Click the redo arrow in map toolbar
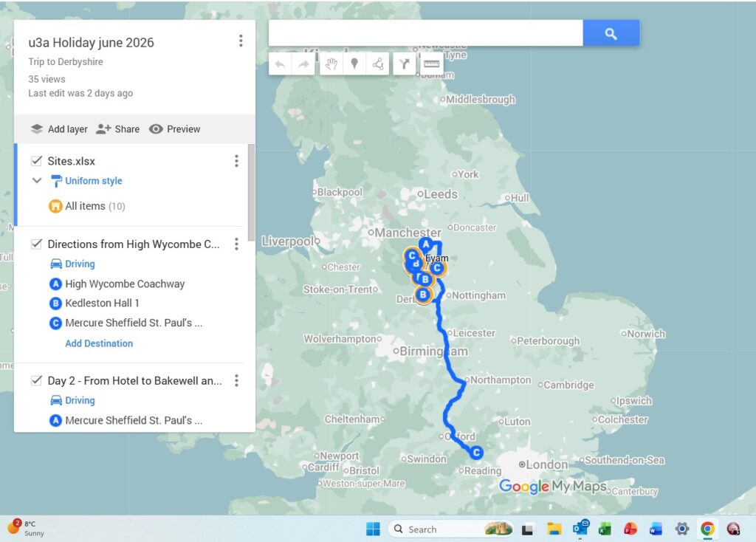Viewport: 756px width, 542px height. click(303, 64)
